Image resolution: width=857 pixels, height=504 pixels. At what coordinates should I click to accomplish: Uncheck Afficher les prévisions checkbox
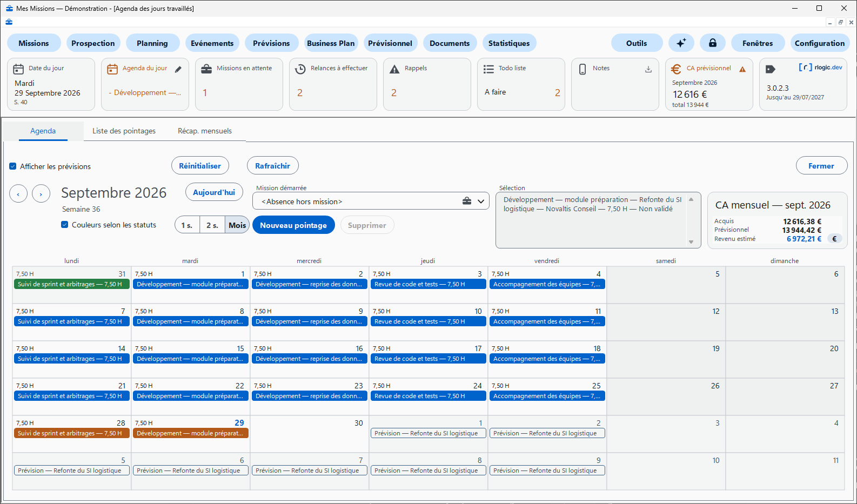coord(13,166)
